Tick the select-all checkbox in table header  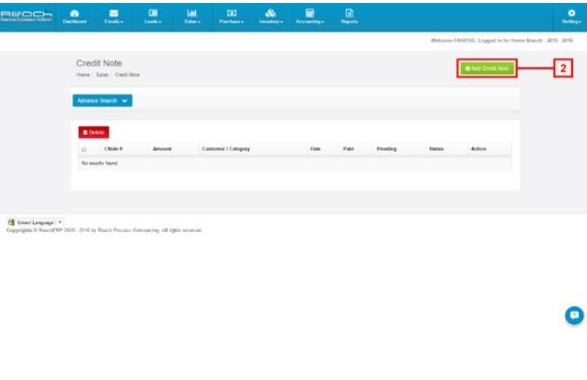pyautogui.click(x=84, y=149)
